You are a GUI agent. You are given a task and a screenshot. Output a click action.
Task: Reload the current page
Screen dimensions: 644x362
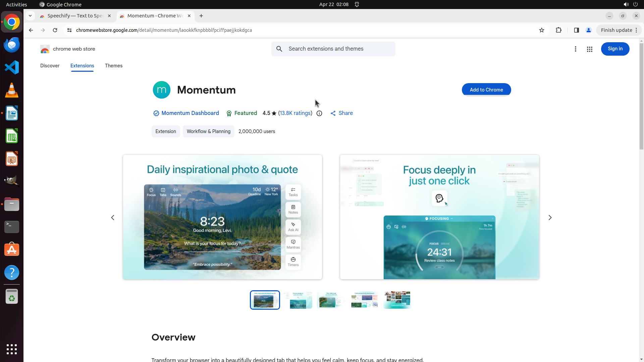pos(55,30)
